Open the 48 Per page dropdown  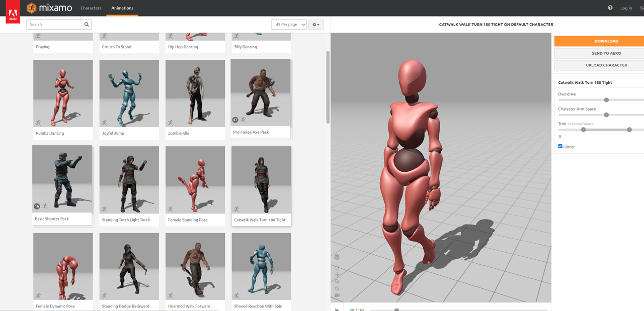tap(288, 25)
